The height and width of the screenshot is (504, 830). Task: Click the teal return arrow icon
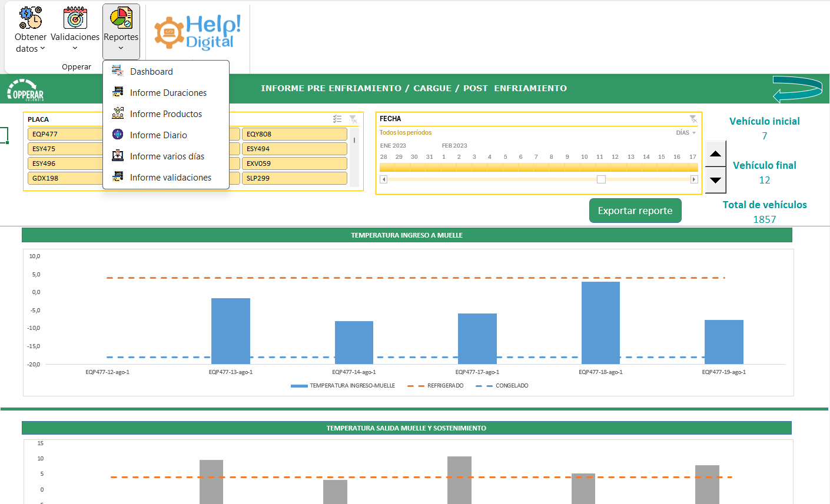click(x=798, y=89)
